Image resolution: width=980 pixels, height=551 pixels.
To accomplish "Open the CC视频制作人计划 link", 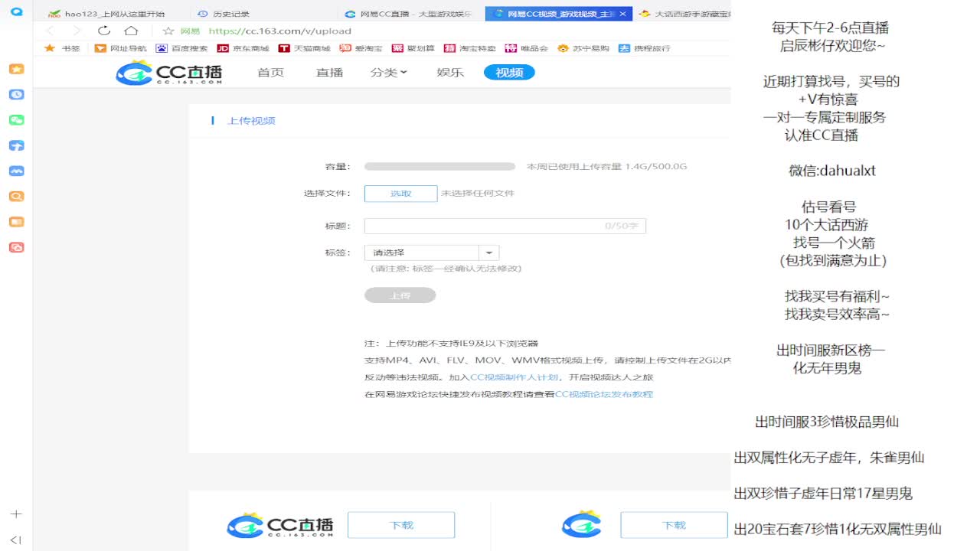I will point(514,377).
